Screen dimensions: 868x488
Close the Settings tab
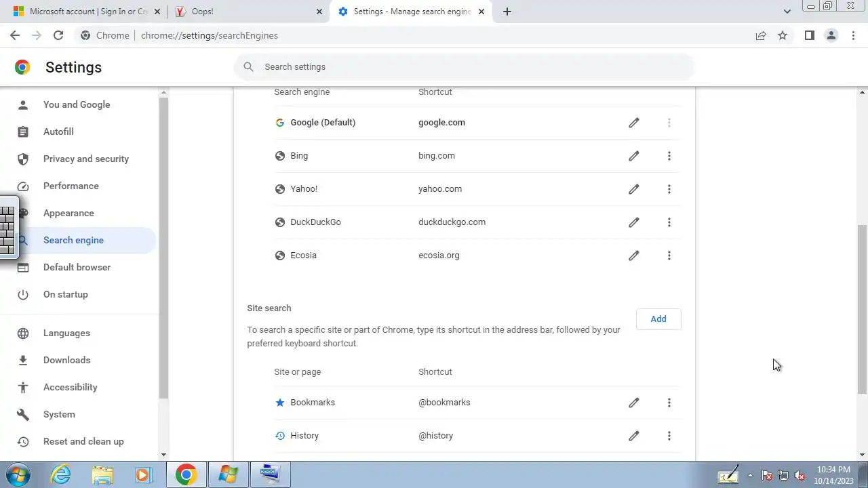(x=482, y=12)
